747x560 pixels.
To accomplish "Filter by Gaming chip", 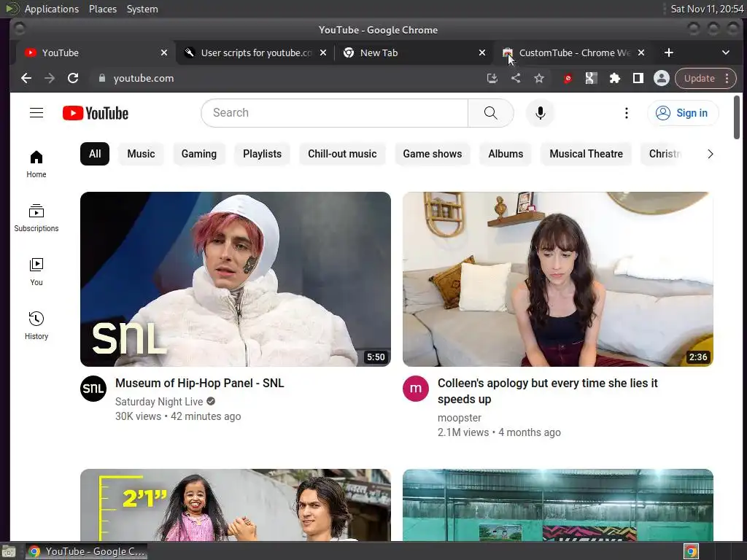I will click(x=199, y=154).
